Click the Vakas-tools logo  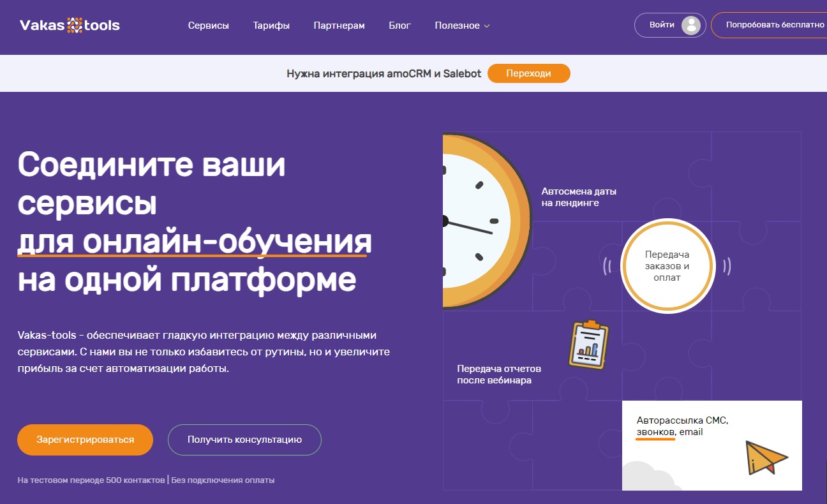point(70,26)
